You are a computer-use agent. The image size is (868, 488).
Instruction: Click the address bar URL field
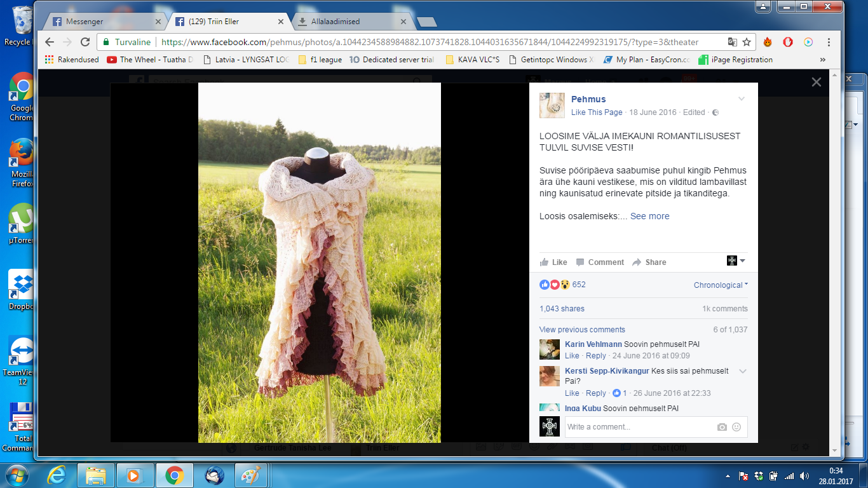(430, 42)
